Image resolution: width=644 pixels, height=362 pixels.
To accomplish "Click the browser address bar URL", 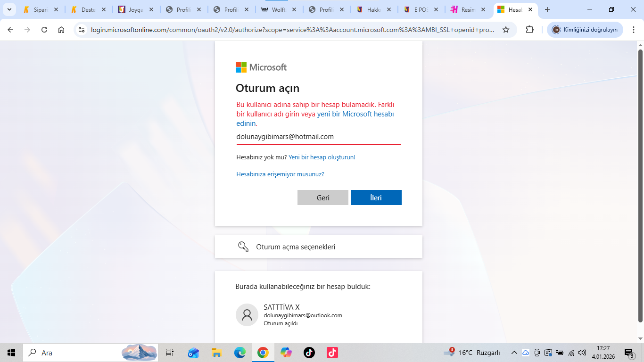I will tap(292, 30).
